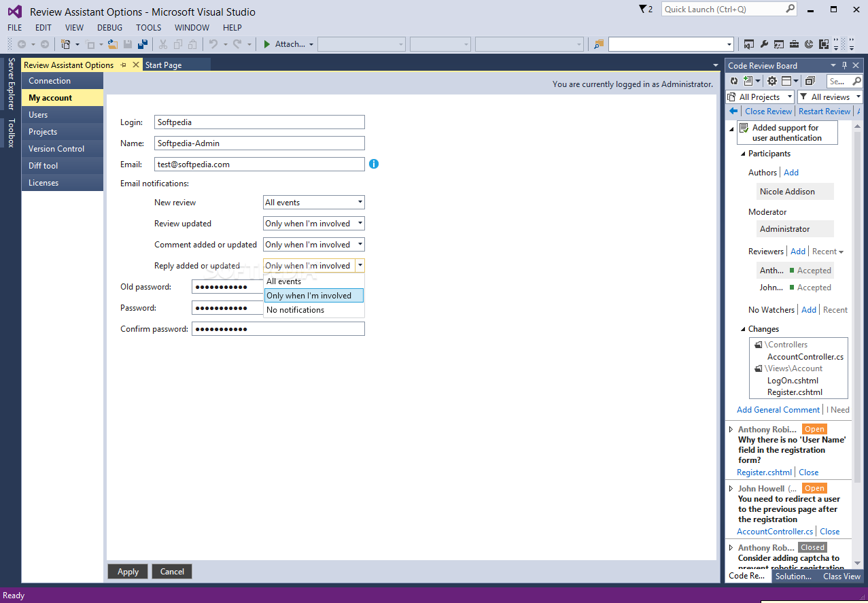The width and height of the screenshot is (868, 603).
Task: Click the blue back arrow in review board
Action: click(x=733, y=111)
